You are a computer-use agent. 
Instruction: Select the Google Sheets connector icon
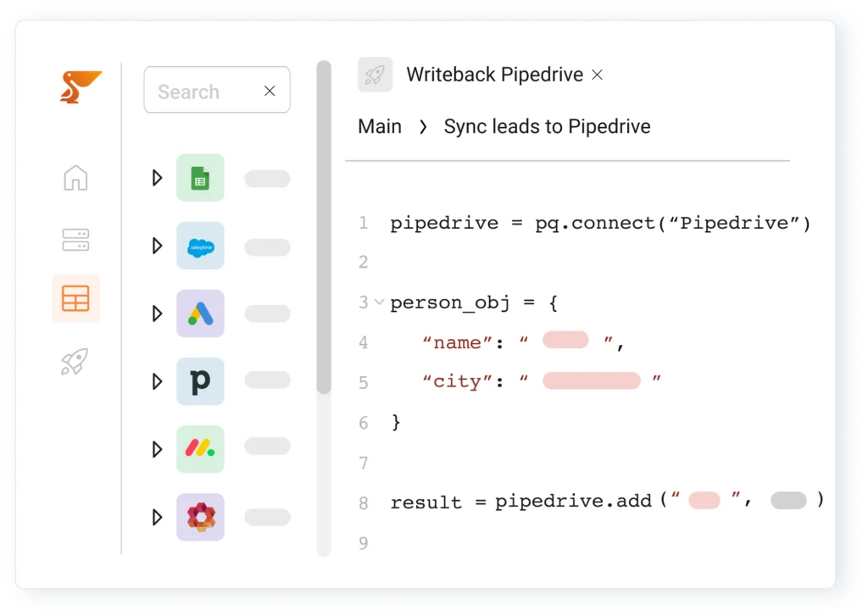coord(200,178)
